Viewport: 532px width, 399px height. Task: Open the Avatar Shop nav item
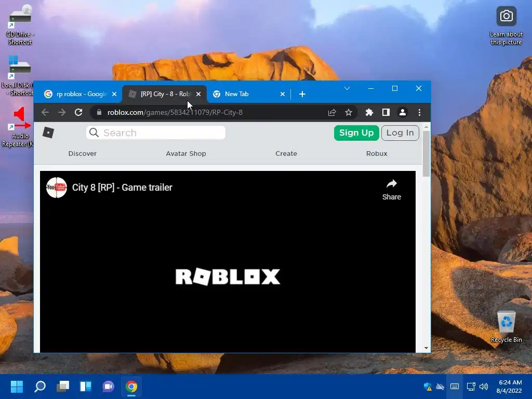coord(186,153)
